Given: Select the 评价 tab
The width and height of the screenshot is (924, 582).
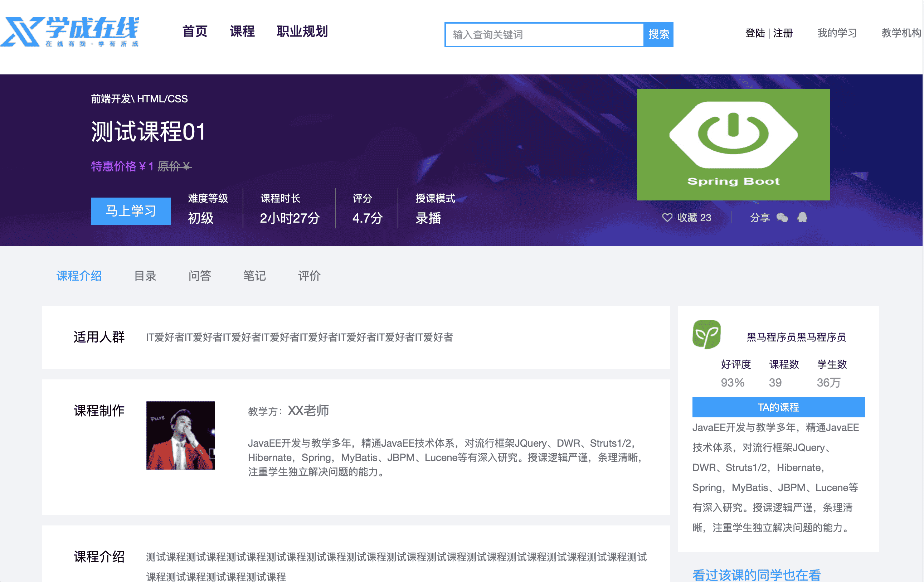Looking at the screenshot, I should click(x=309, y=276).
